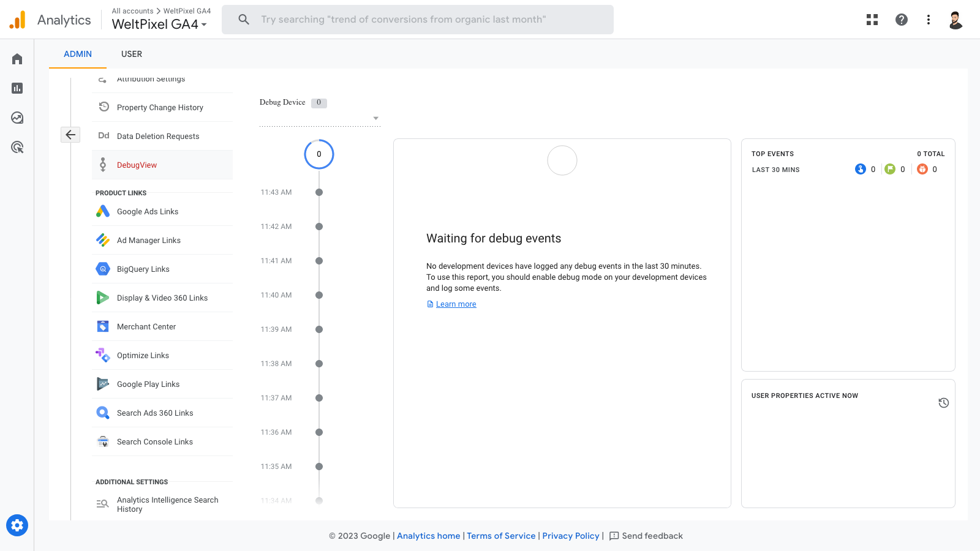This screenshot has width=980, height=551.
Task: Open the more options vertical dots
Action: [x=929, y=20]
